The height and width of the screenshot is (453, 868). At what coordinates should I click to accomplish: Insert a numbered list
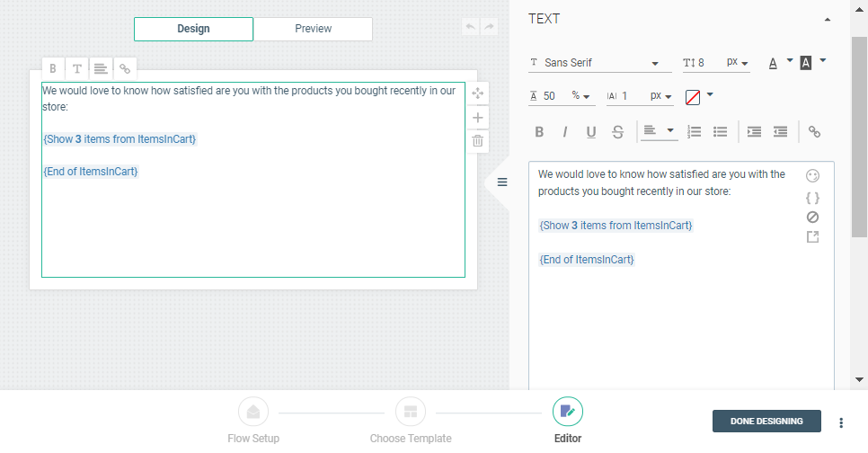coord(694,132)
